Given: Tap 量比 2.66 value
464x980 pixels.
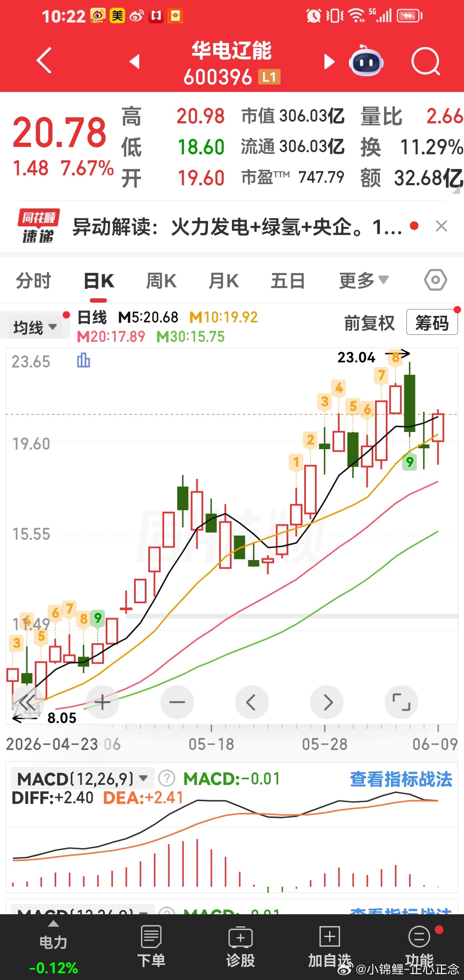Looking at the screenshot, I should coord(412,116).
